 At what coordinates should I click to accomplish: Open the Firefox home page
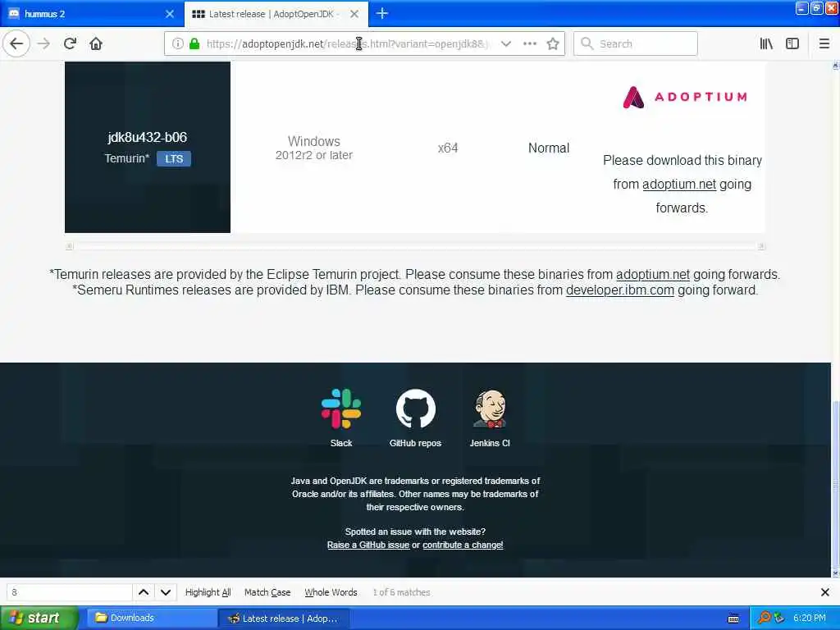coord(96,43)
